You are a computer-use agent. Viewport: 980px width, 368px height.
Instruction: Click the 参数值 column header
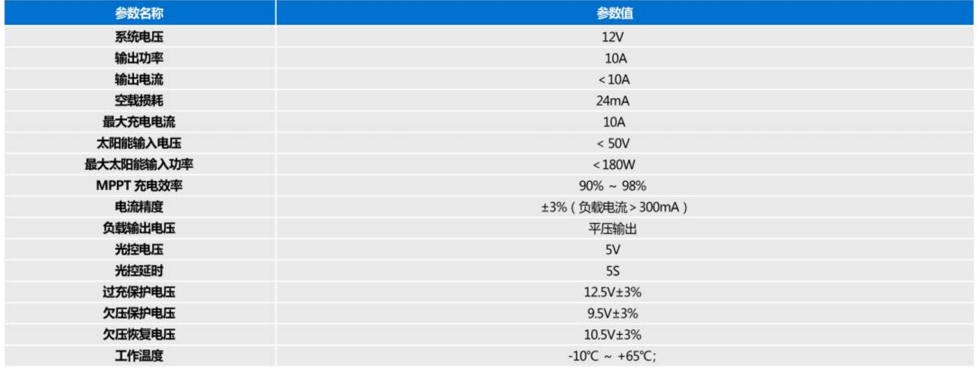(615, 13)
